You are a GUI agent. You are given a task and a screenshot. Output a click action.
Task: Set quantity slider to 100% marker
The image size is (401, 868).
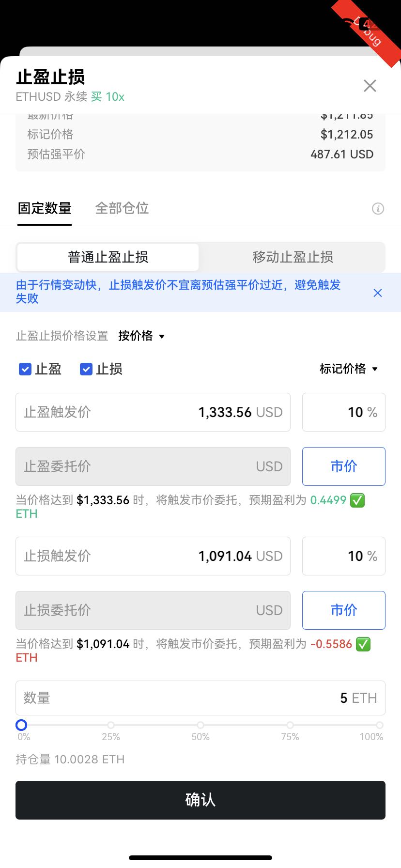point(380,725)
